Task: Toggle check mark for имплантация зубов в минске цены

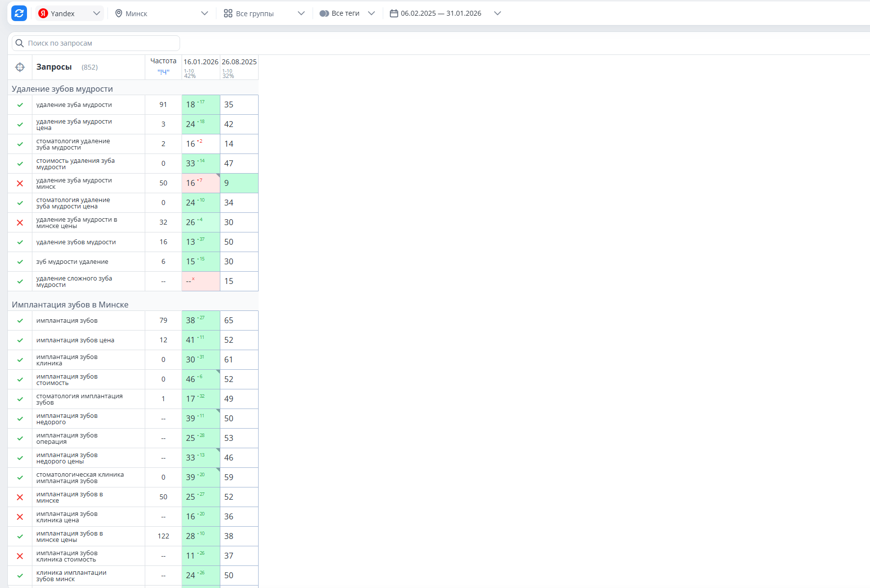Action: point(20,537)
